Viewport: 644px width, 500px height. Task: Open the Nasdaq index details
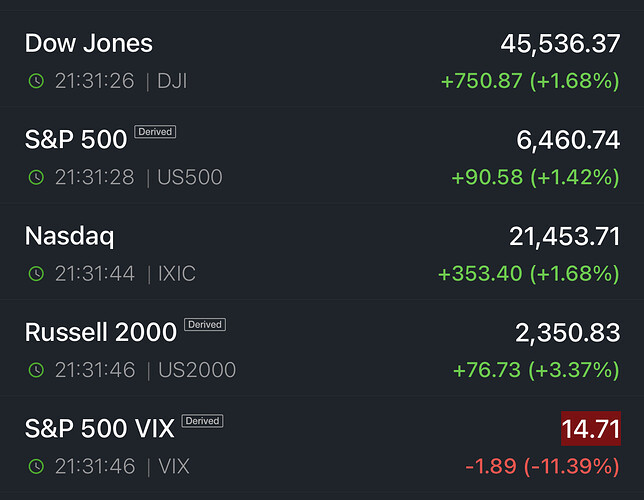click(x=69, y=236)
